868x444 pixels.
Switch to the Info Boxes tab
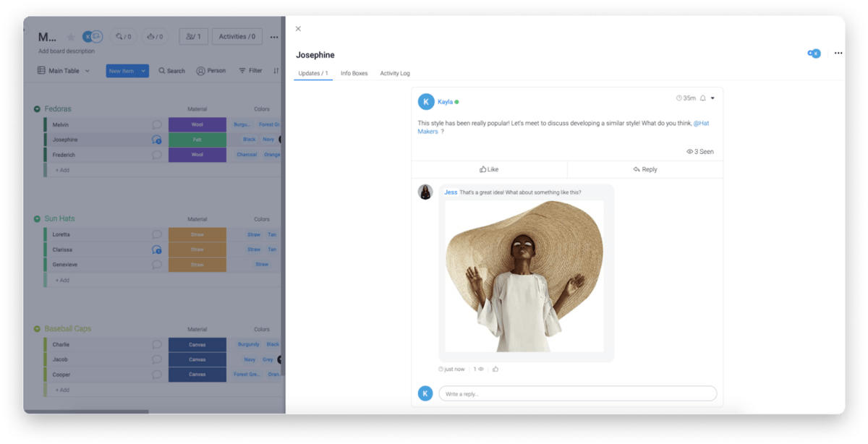354,73
